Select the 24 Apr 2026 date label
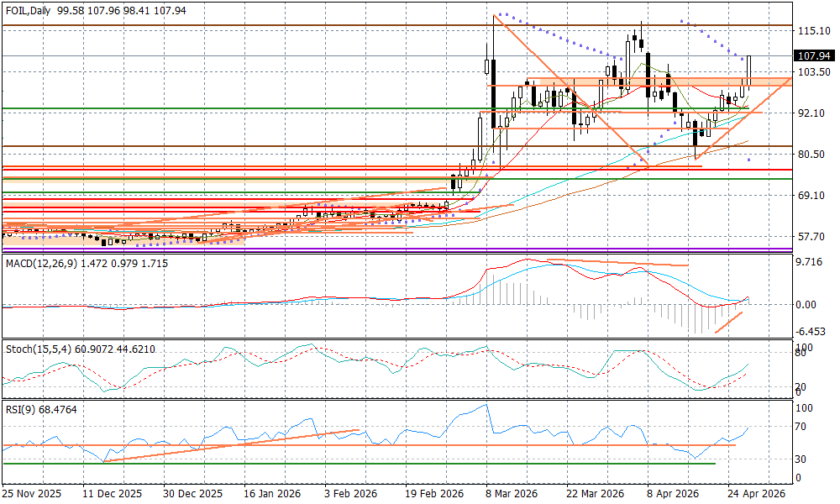Screen dimensions: 840x504 point(757,495)
